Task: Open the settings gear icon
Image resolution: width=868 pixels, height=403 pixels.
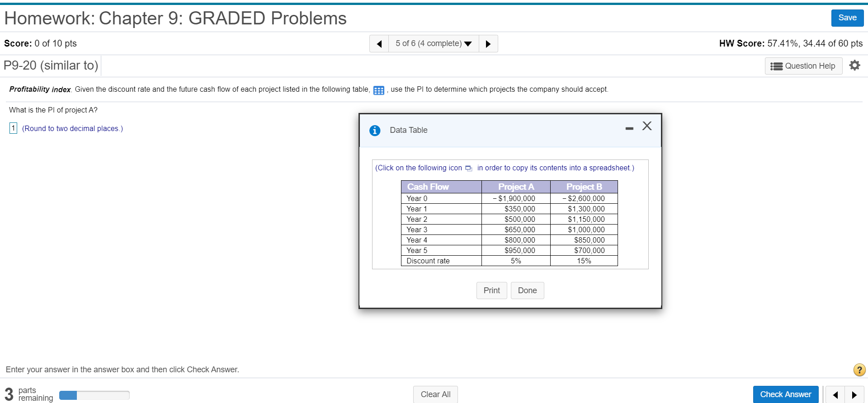Action: click(854, 66)
